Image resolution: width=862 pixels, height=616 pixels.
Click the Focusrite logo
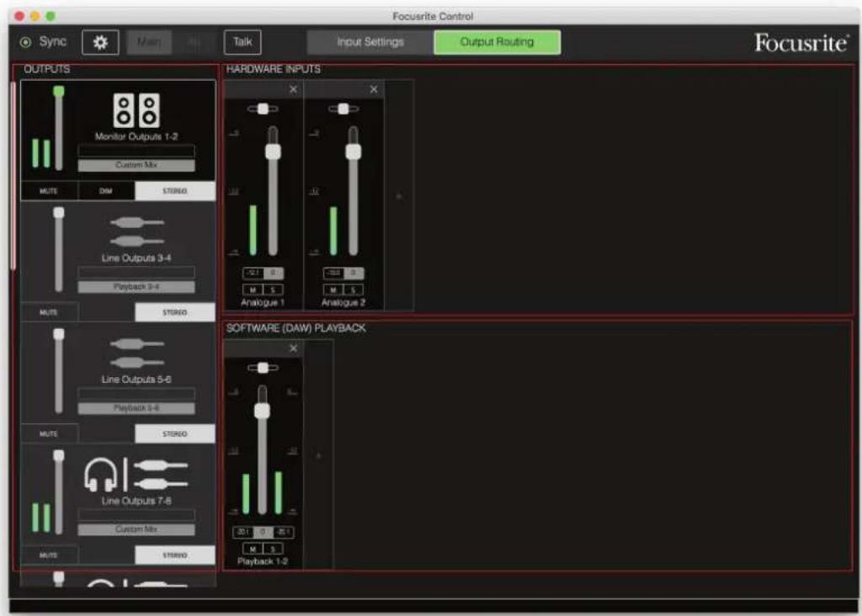click(x=801, y=43)
